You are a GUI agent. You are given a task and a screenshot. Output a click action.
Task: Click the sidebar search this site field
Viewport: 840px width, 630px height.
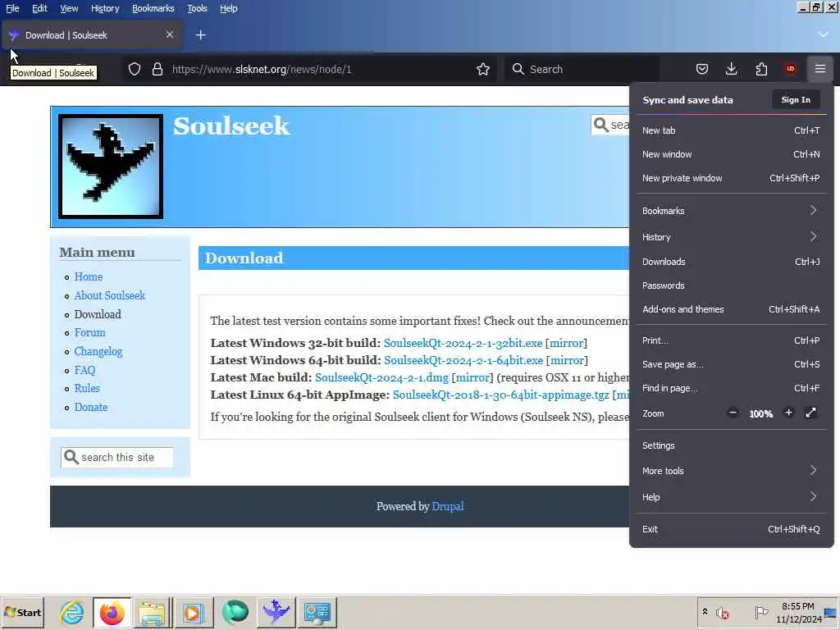(x=117, y=457)
